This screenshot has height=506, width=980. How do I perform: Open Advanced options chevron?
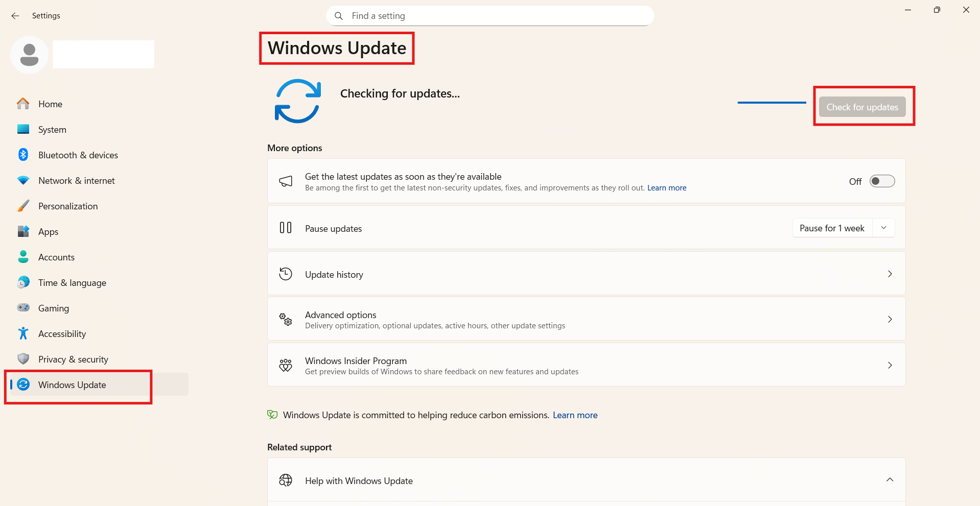890,319
